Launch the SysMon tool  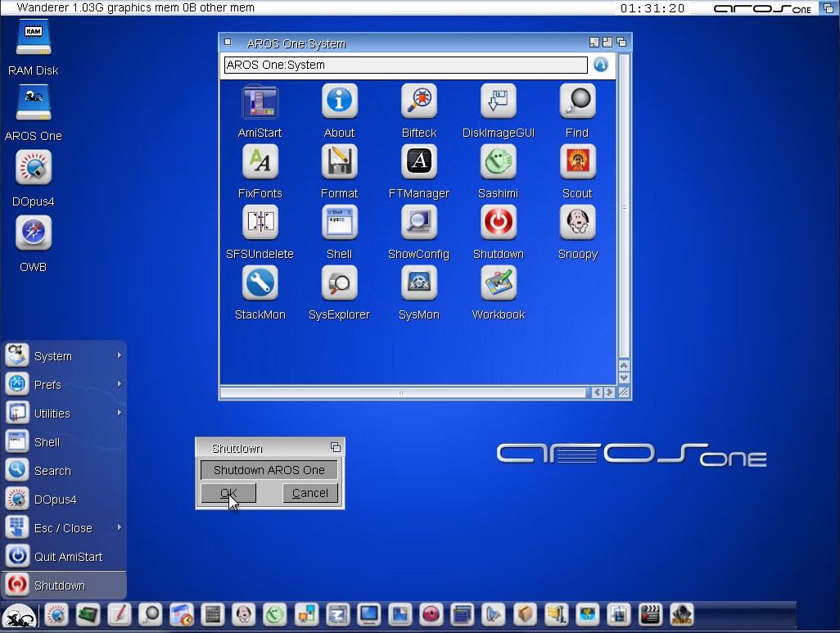[x=418, y=283]
